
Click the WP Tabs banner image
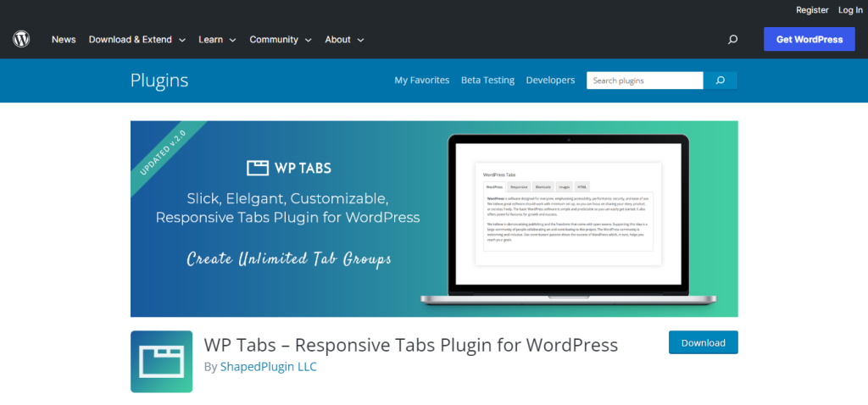(434, 219)
